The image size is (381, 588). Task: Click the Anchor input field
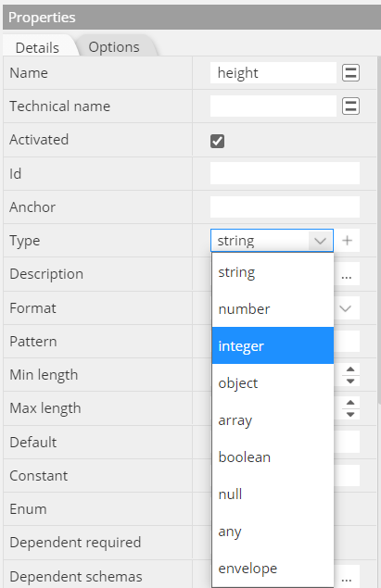tap(285, 207)
